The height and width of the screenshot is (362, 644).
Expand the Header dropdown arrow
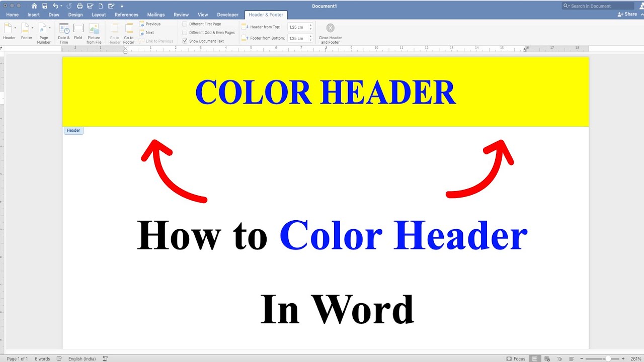pos(15,28)
